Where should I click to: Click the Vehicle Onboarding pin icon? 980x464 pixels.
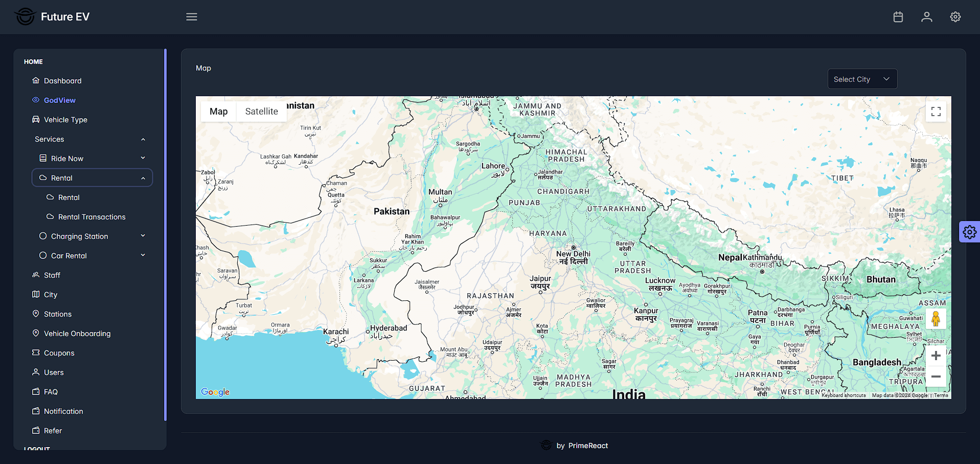36,333
